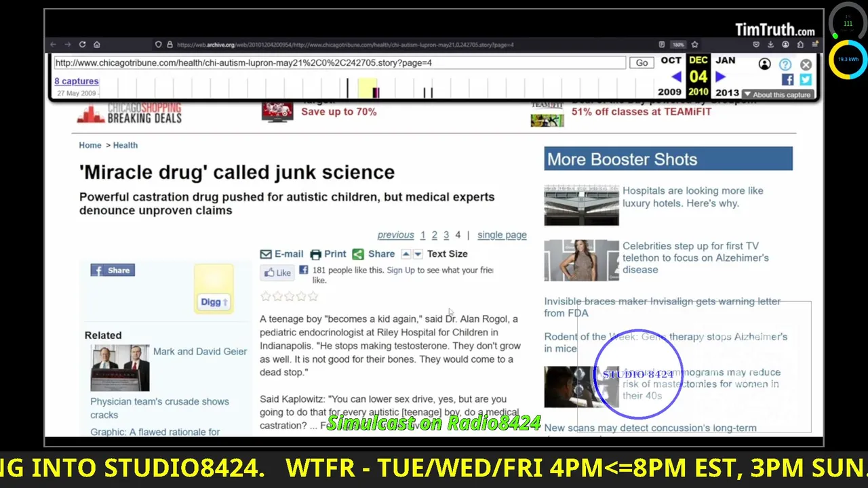Open Celebrities step up for first TV telethon link
Screen dimensions: 868x488
696,258
